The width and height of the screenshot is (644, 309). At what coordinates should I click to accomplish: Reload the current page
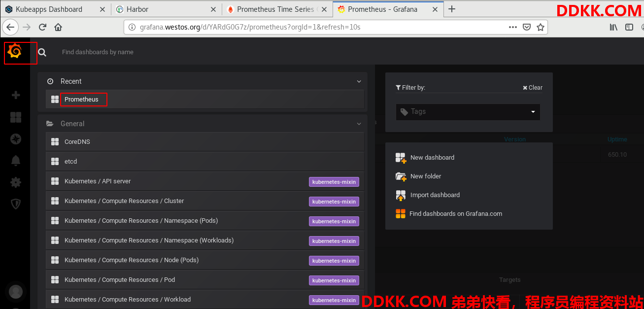pos(42,27)
